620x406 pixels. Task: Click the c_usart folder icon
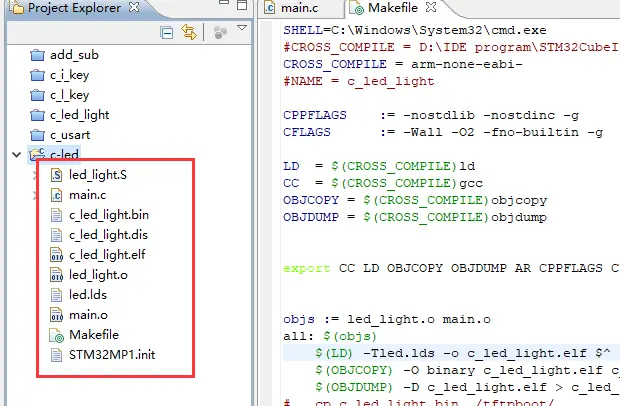37,135
